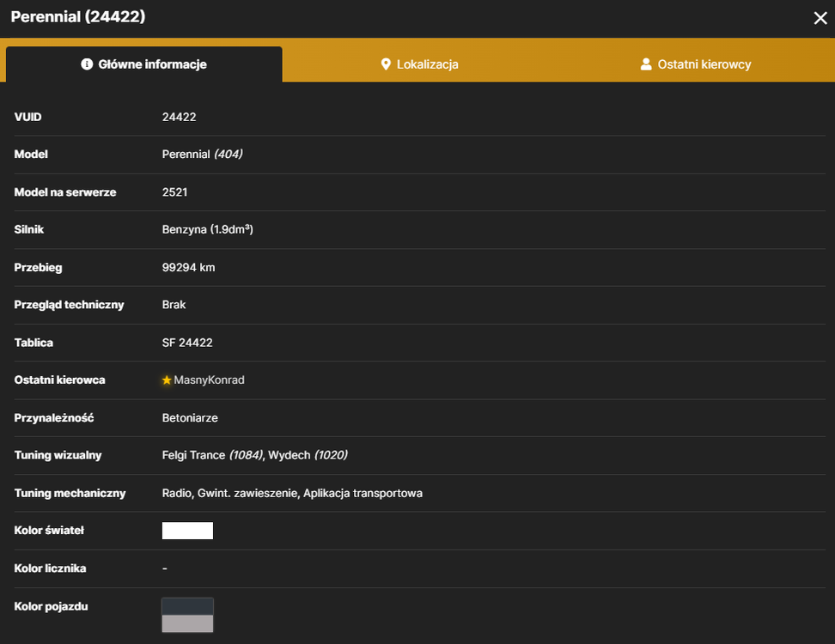Viewport: 835px width, 644px height.
Task: Select the Tuning mechaniczny parts list
Action: click(292, 494)
